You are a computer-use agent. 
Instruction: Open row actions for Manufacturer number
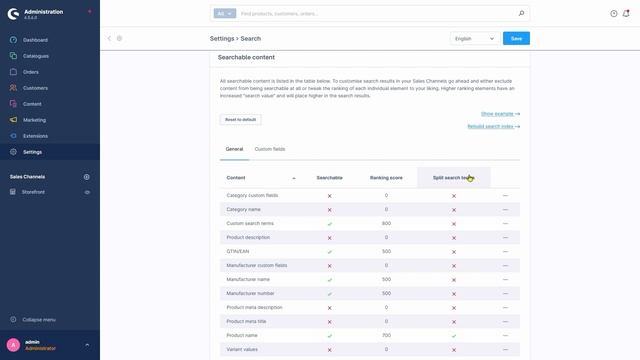coord(505,293)
